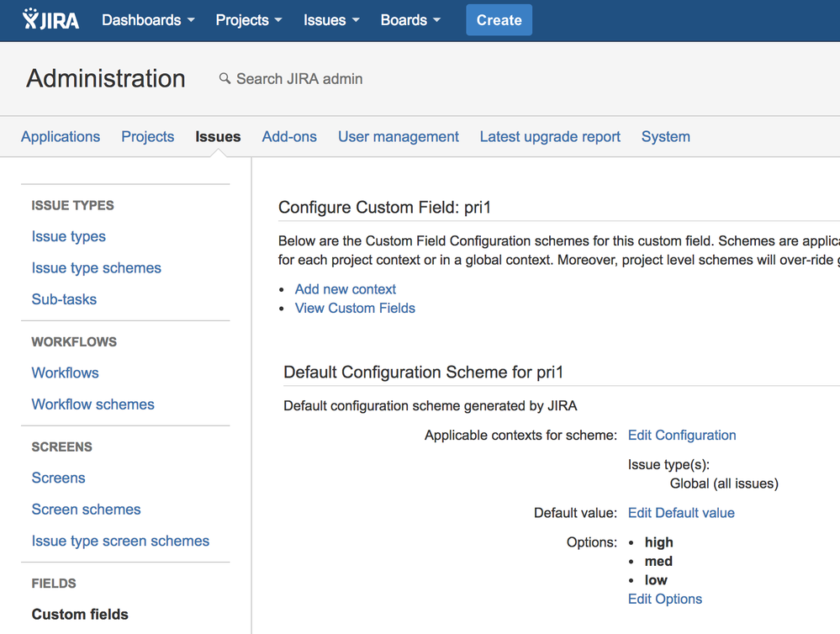Switch to the Add-ons tab
Screen dimensions: 840x634
pos(289,137)
